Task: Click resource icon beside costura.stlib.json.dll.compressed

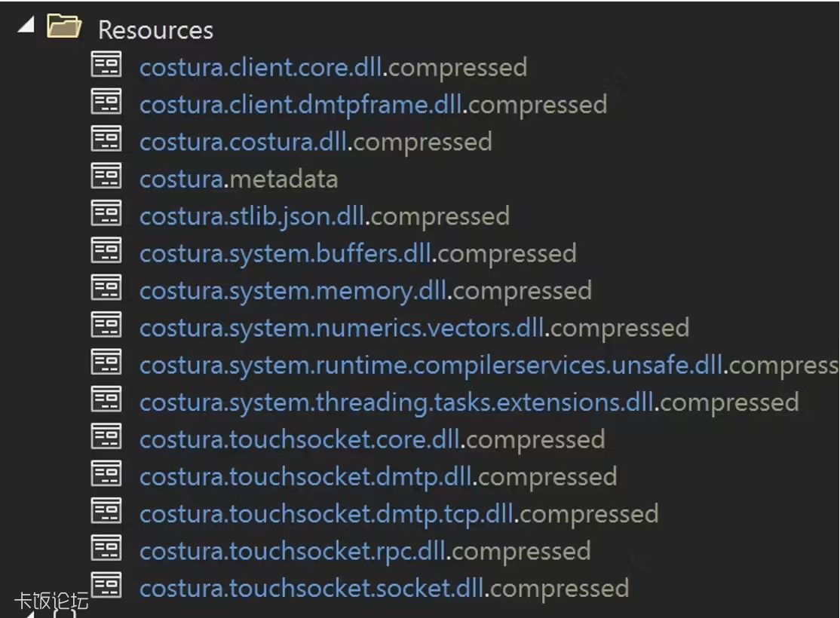Action: click(106, 213)
